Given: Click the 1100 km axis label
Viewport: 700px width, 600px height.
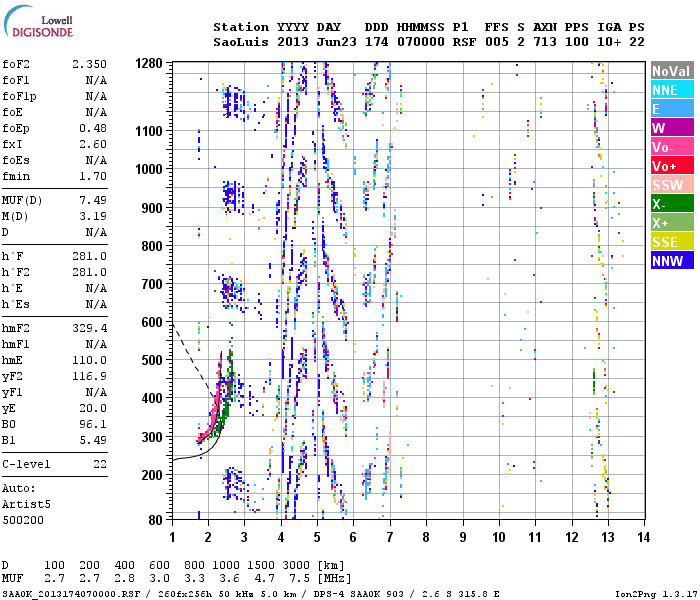Looking at the screenshot, I should [149, 131].
